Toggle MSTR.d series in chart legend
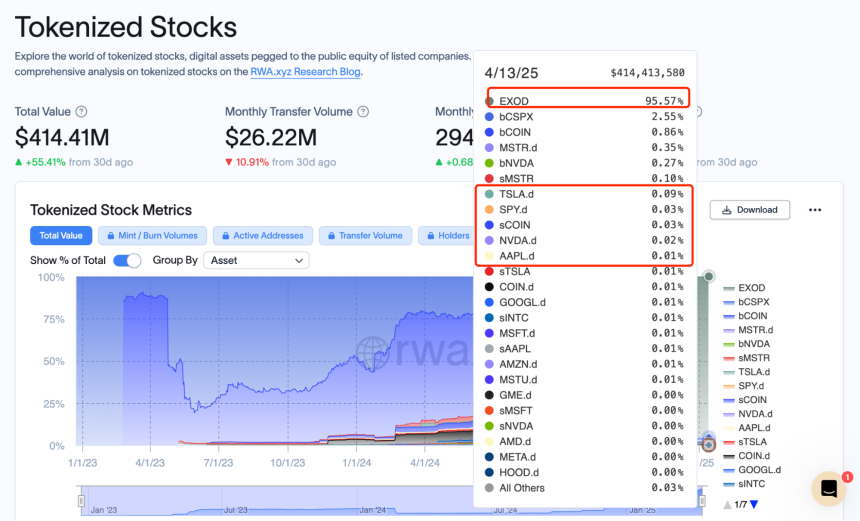This screenshot has width=860, height=521. (x=748, y=330)
